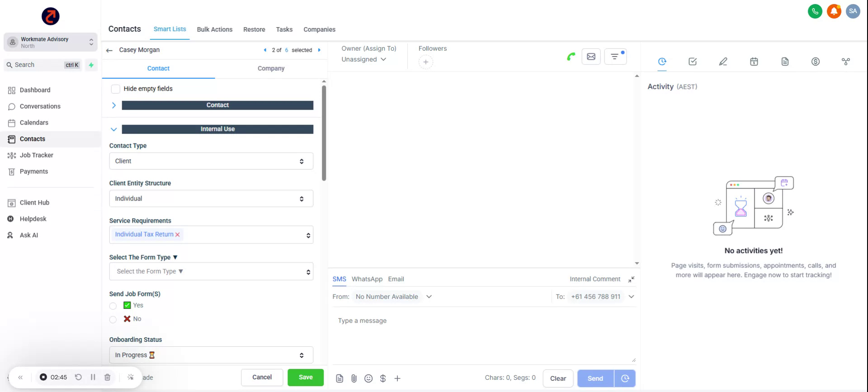
Task: Open the orange notifications bell
Action: (x=834, y=11)
